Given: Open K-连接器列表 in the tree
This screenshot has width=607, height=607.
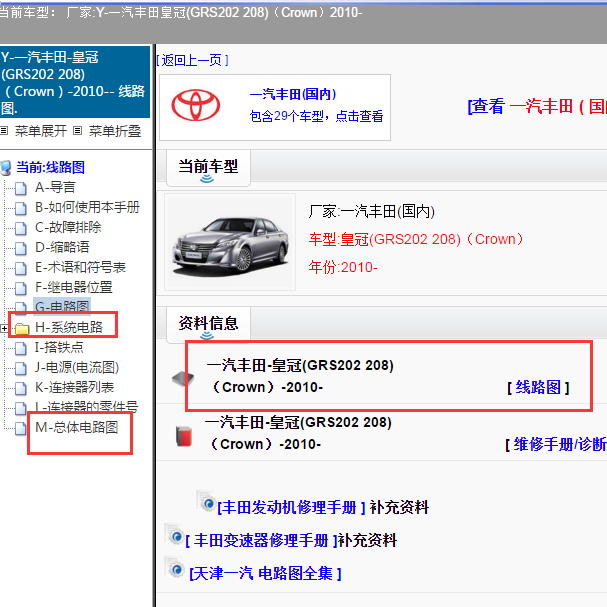Looking at the screenshot, I should (74, 388).
